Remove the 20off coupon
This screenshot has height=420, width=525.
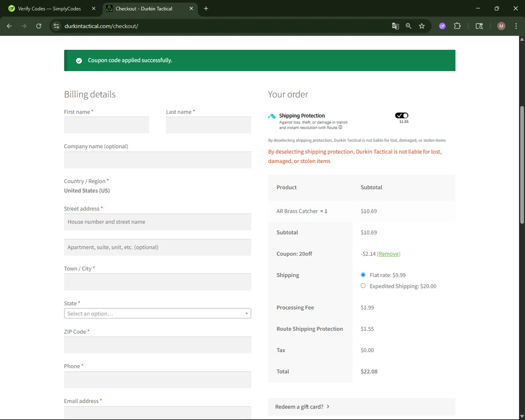pos(388,254)
